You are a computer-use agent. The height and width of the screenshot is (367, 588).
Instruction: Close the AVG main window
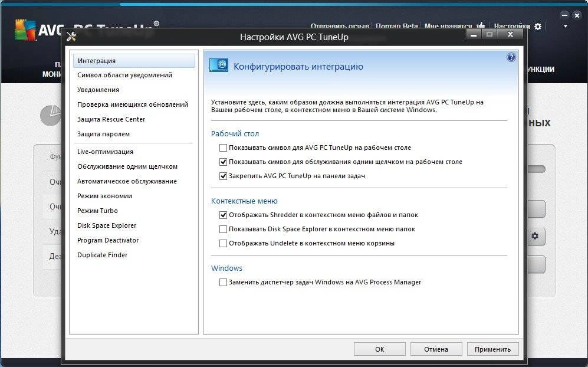coord(577,15)
